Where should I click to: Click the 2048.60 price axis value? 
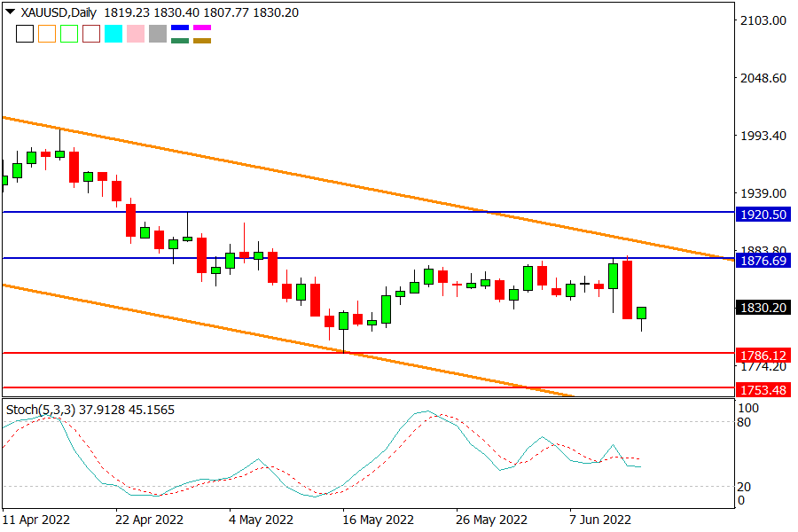[763, 78]
